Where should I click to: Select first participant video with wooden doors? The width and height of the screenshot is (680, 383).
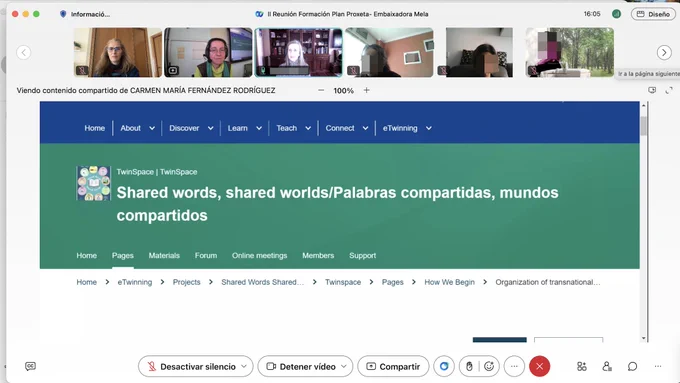pyautogui.click(x=118, y=52)
